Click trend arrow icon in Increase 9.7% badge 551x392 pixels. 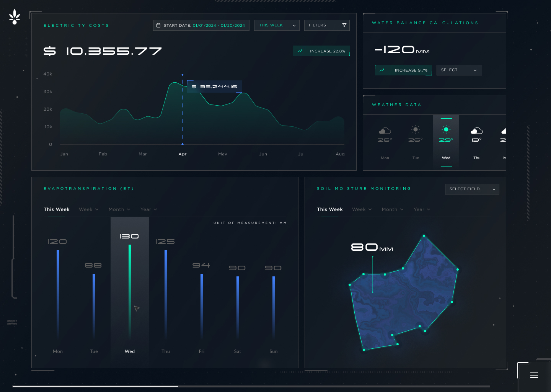pyautogui.click(x=382, y=70)
